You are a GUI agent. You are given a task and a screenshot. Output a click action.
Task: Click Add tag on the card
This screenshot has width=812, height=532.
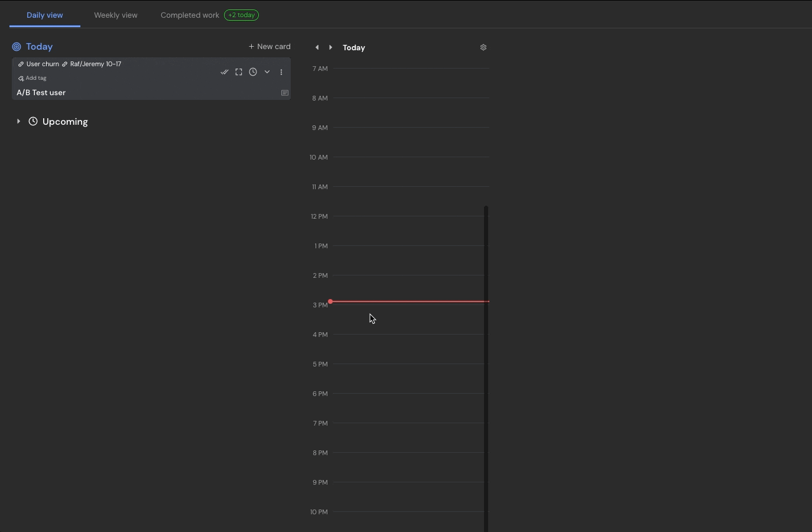click(33, 78)
